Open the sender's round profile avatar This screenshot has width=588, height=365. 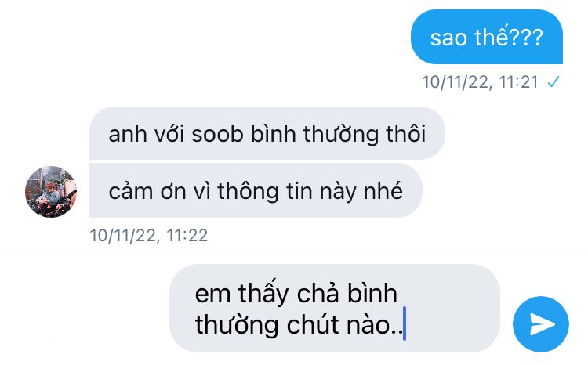(x=51, y=192)
